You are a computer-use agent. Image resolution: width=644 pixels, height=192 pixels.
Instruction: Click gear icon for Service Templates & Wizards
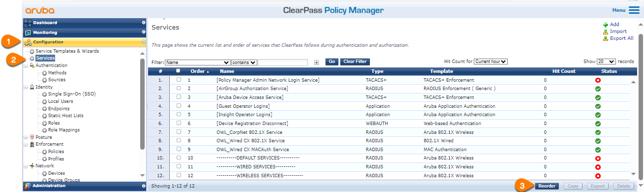tap(32, 51)
